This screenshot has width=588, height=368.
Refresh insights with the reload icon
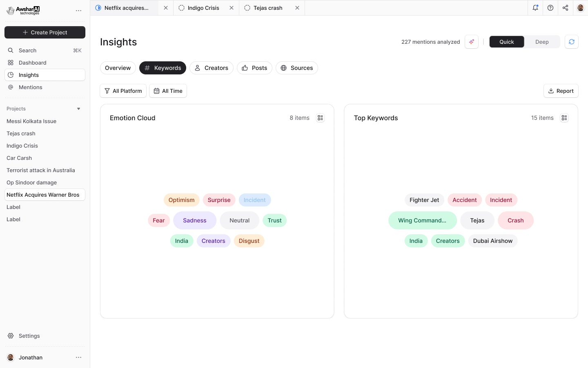pyautogui.click(x=572, y=42)
